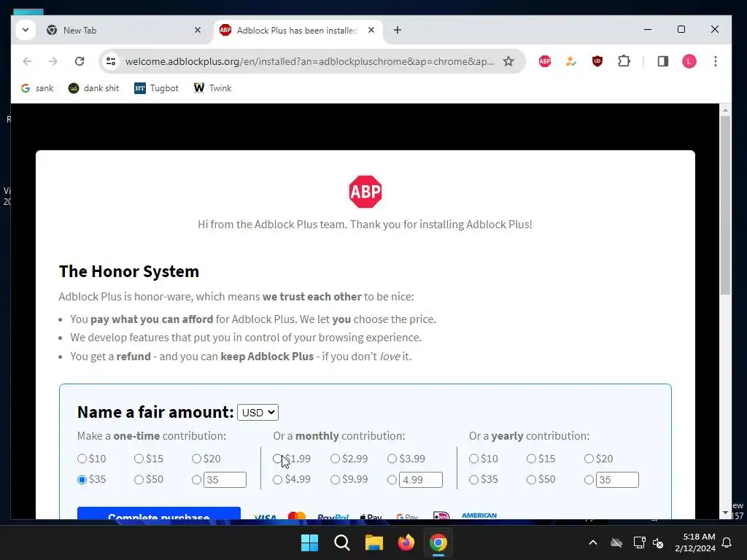Select yearly $35 contribution
Image resolution: width=747 pixels, height=560 pixels.
point(473,480)
